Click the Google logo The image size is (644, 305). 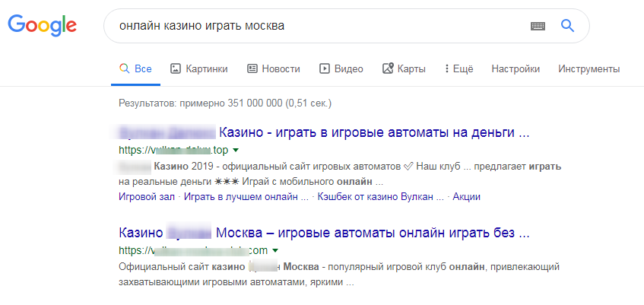(42, 26)
